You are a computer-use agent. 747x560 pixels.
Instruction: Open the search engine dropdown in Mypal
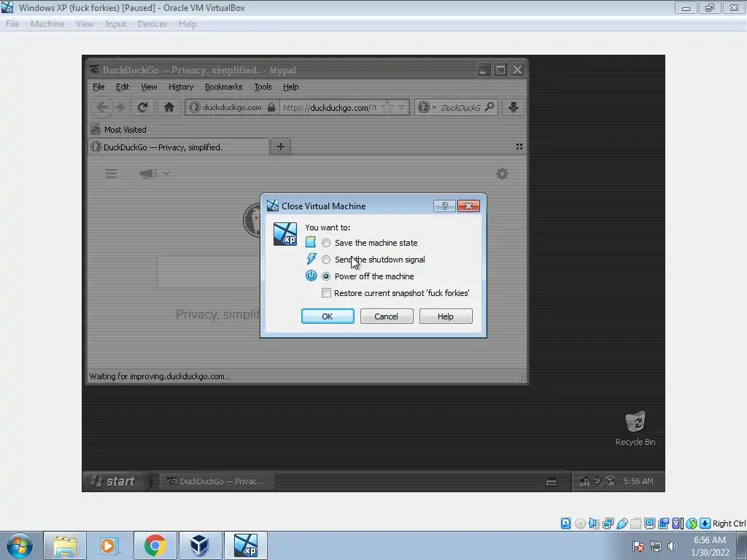[x=434, y=108]
